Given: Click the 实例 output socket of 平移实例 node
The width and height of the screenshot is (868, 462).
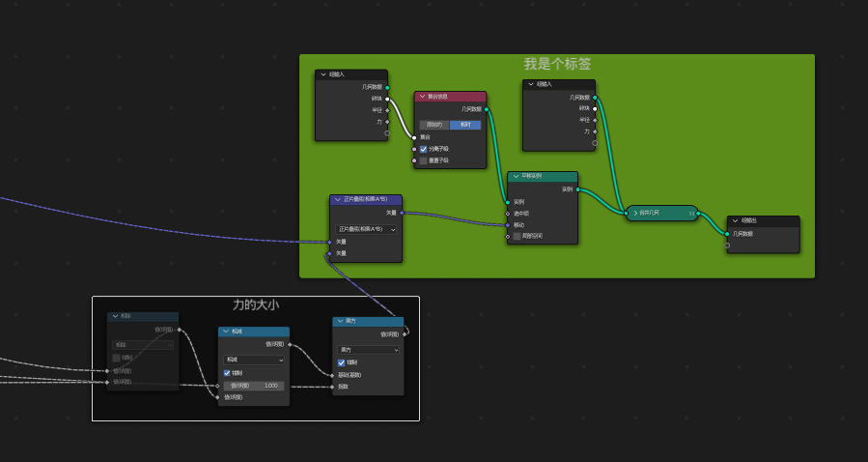Looking at the screenshot, I should 577,189.
